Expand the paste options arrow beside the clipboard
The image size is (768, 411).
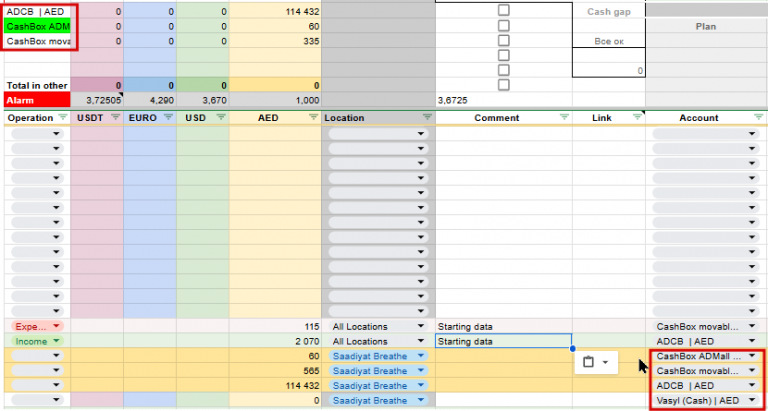605,363
